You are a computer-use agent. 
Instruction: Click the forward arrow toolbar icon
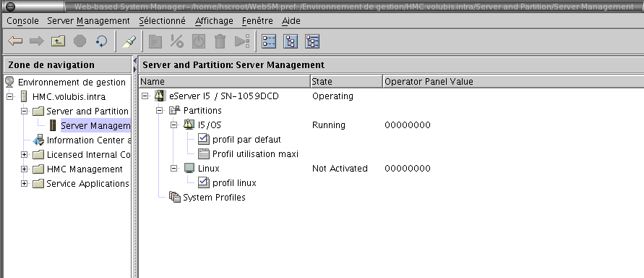pyautogui.click(x=37, y=41)
